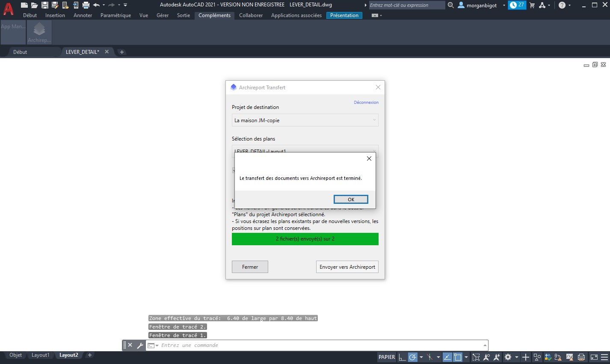The height and width of the screenshot is (364, 610).
Task: Click the search magnifier icon
Action: 450,5
